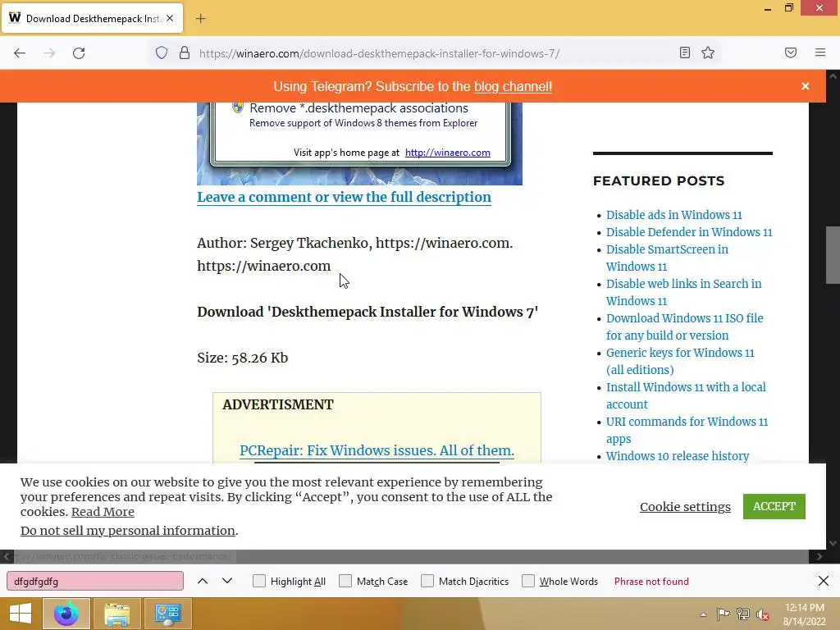Image resolution: width=840 pixels, height=630 pixels.
Task: Open Windows Start menu
Action: (21, 614)
